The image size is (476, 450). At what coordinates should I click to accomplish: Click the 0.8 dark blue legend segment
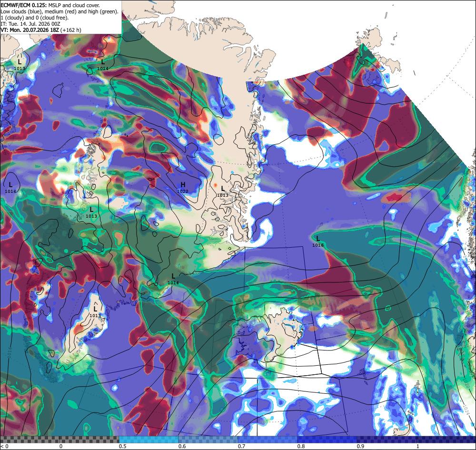point(327,440)
